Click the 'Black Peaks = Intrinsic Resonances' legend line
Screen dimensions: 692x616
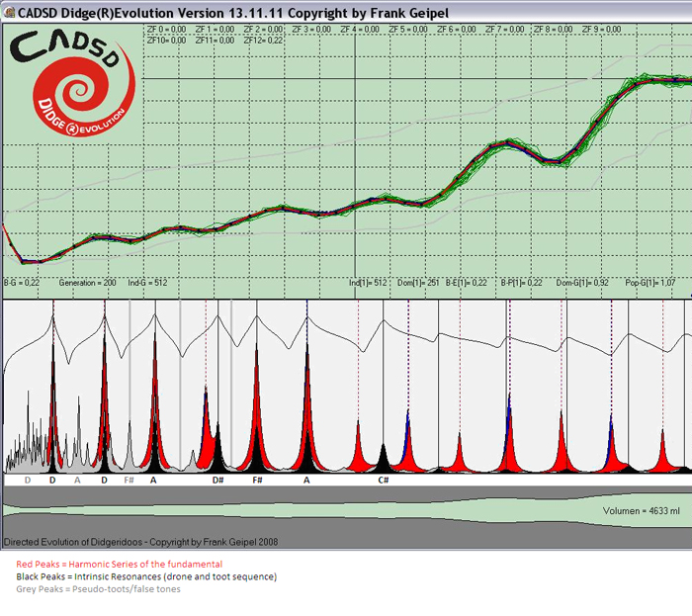click(x=146, y=576)
